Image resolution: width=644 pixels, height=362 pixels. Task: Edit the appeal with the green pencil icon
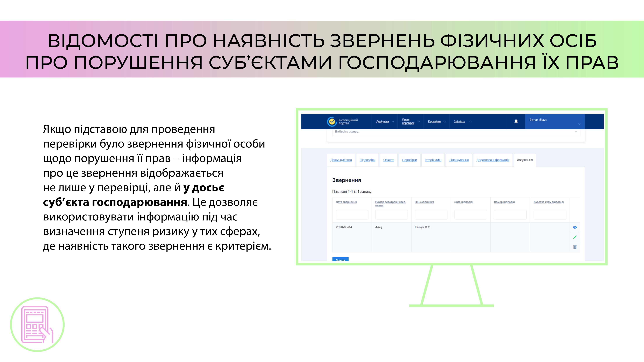[x=575, y=237]
